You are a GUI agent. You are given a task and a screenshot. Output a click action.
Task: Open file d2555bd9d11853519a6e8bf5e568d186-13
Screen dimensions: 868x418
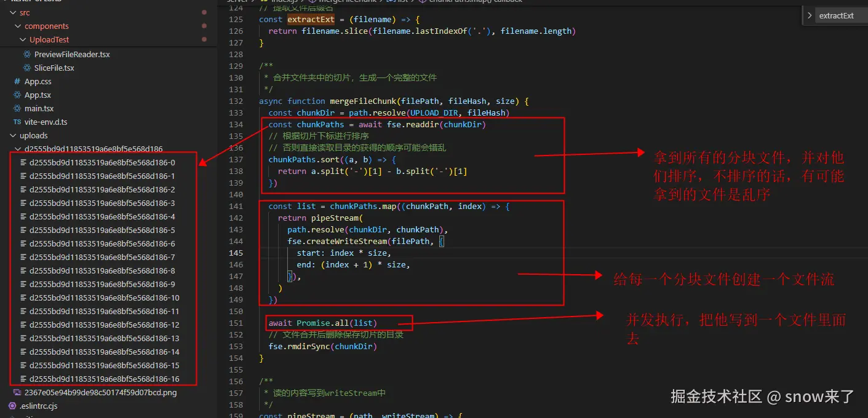[105, 338]
